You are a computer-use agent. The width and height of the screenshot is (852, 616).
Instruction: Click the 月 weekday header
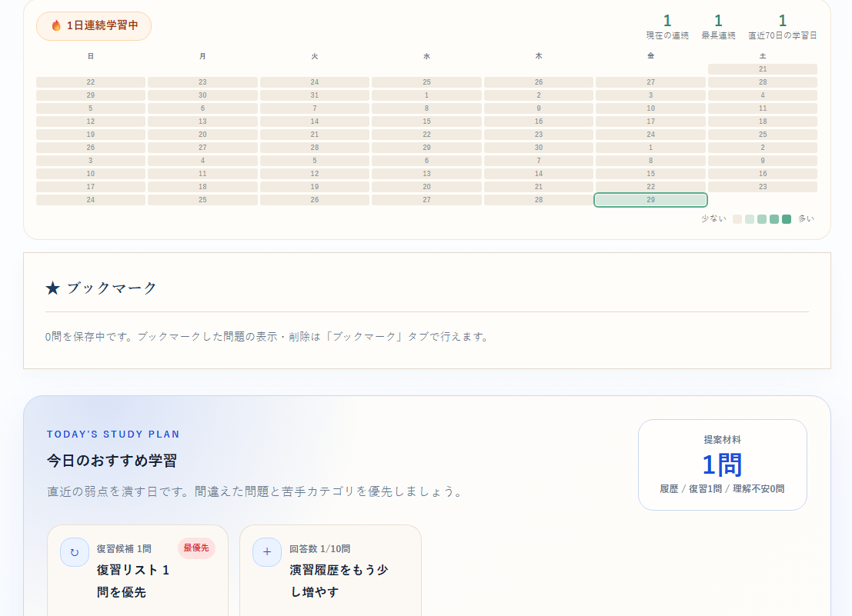[x=202, y=56]
